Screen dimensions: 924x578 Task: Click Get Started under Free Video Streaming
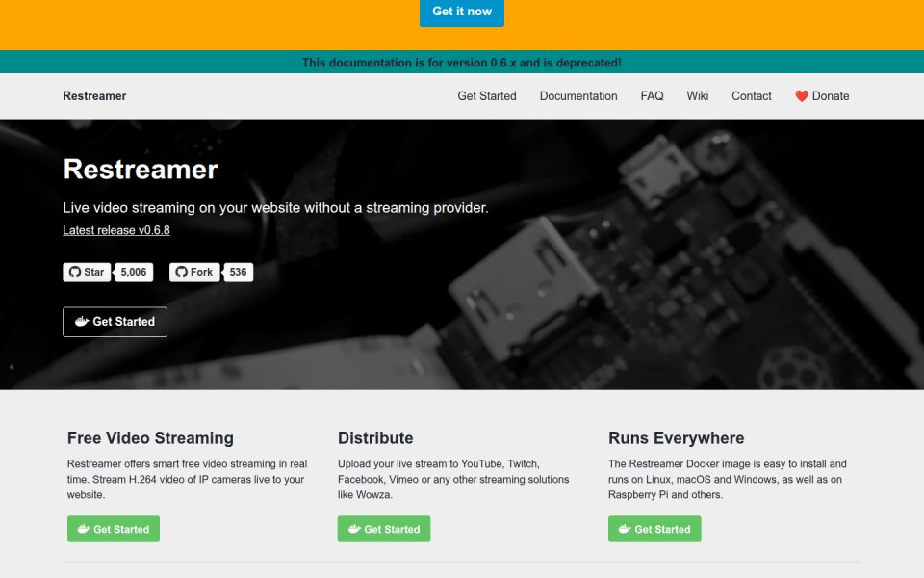click(114, 529)
